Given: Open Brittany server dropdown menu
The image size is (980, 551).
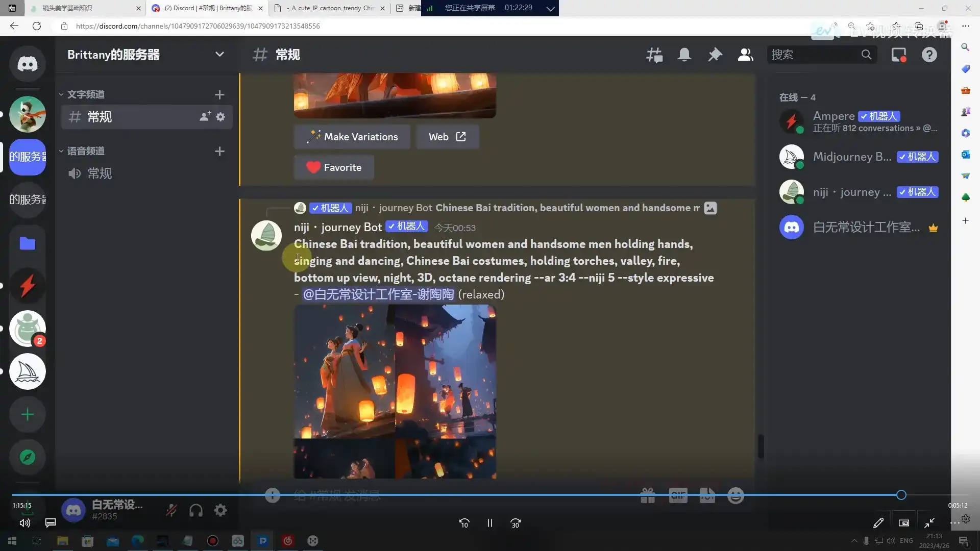Looking at the screenshot, I should pos(219,55).
